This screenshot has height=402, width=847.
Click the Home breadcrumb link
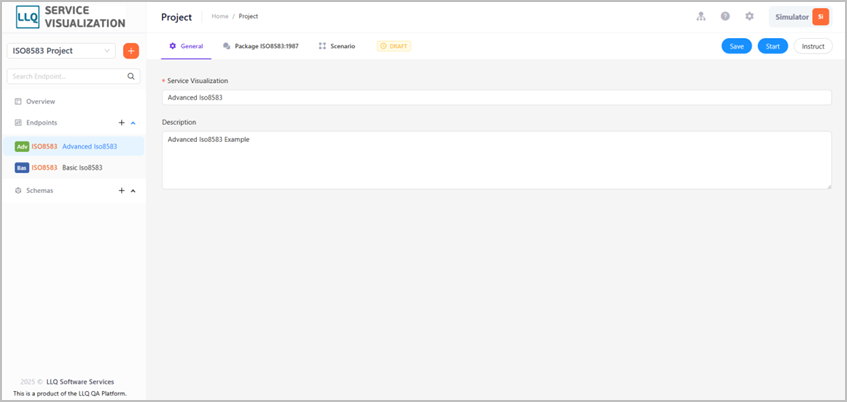220,16
